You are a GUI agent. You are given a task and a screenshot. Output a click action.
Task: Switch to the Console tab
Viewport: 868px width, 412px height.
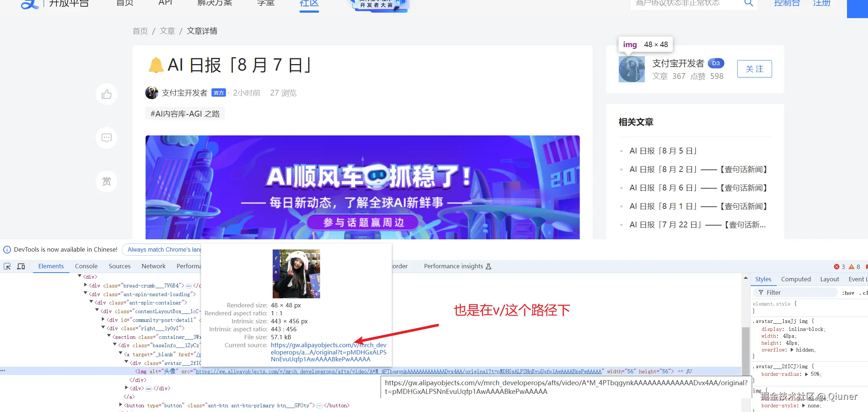coord(86,266)
